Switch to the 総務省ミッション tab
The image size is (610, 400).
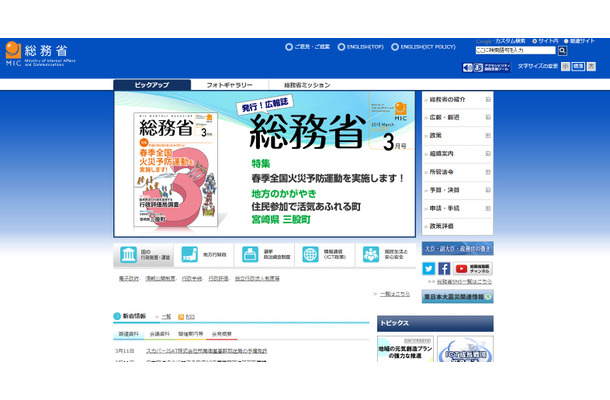click(x=307, y=85)
